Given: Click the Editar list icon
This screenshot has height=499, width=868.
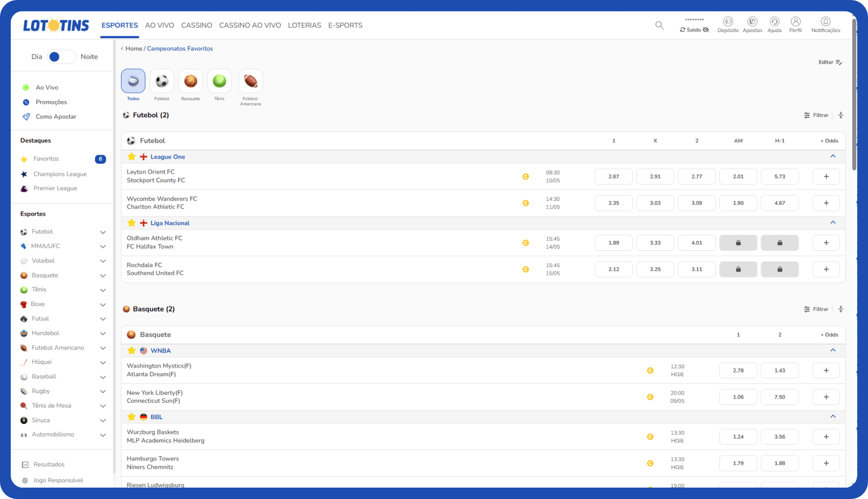Looking at the screenshot, I should (x=839, y=62).
